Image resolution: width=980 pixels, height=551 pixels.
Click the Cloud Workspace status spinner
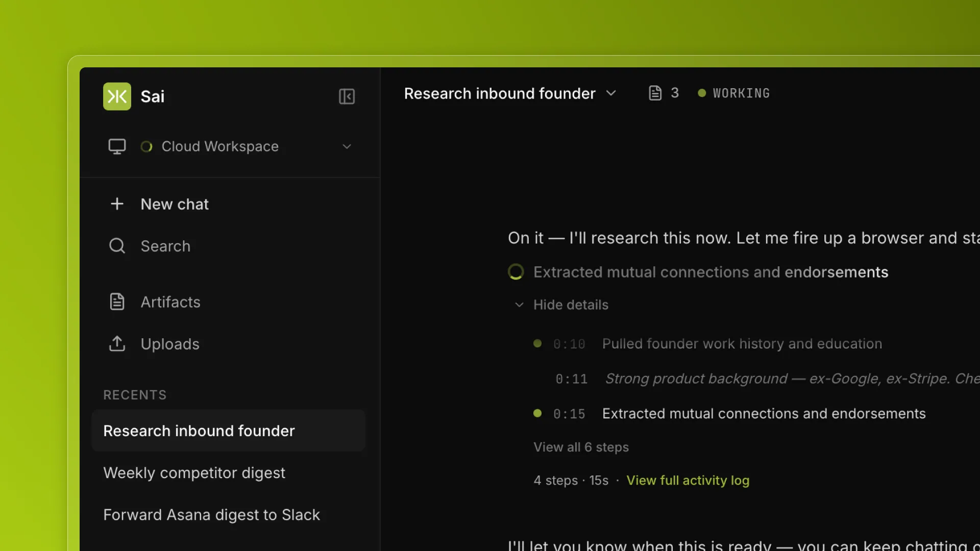[x=146, y=147]
